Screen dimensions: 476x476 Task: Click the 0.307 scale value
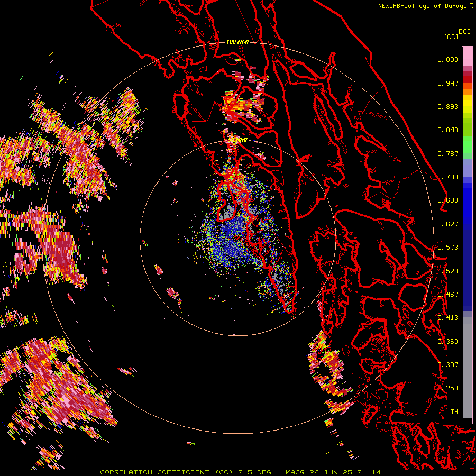[448, 365]
